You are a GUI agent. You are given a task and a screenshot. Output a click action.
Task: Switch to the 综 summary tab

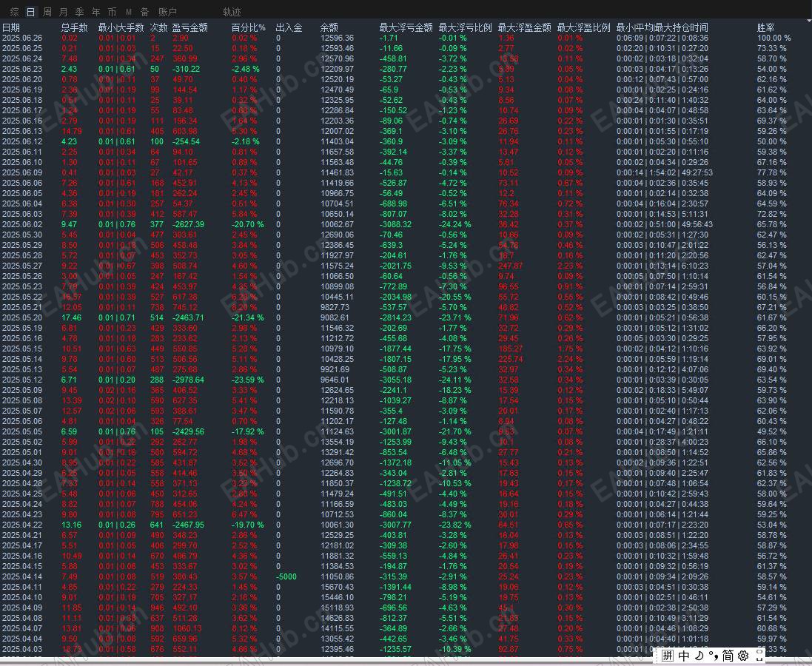15,12
